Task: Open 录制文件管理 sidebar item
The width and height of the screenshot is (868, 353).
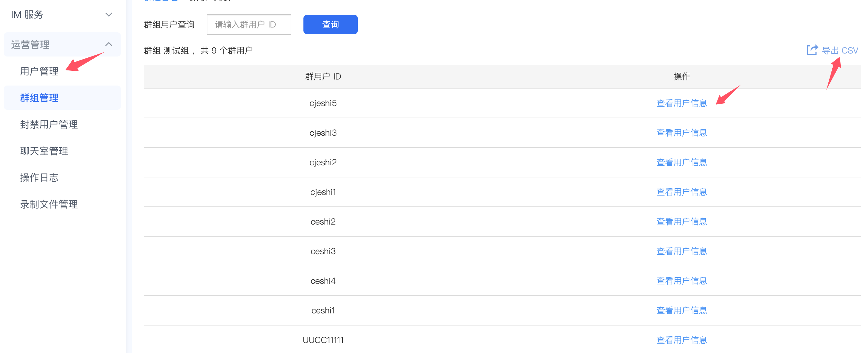Action: pyautogui.click(x=49, y=204)
